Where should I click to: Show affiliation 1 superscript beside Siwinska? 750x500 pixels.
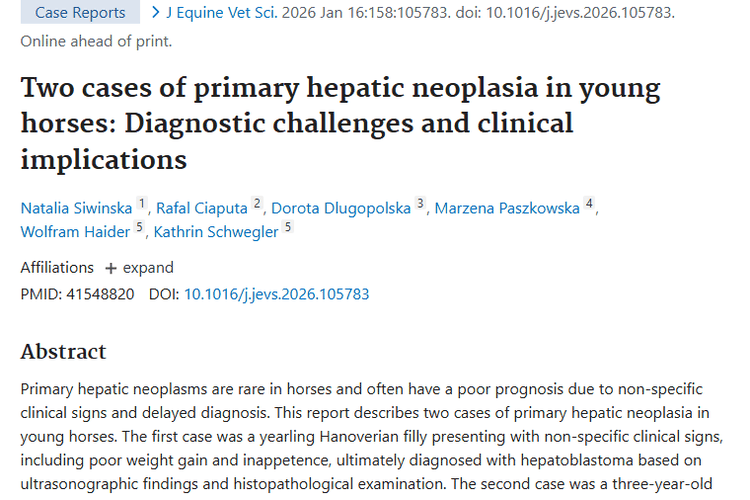coord(142,204)
